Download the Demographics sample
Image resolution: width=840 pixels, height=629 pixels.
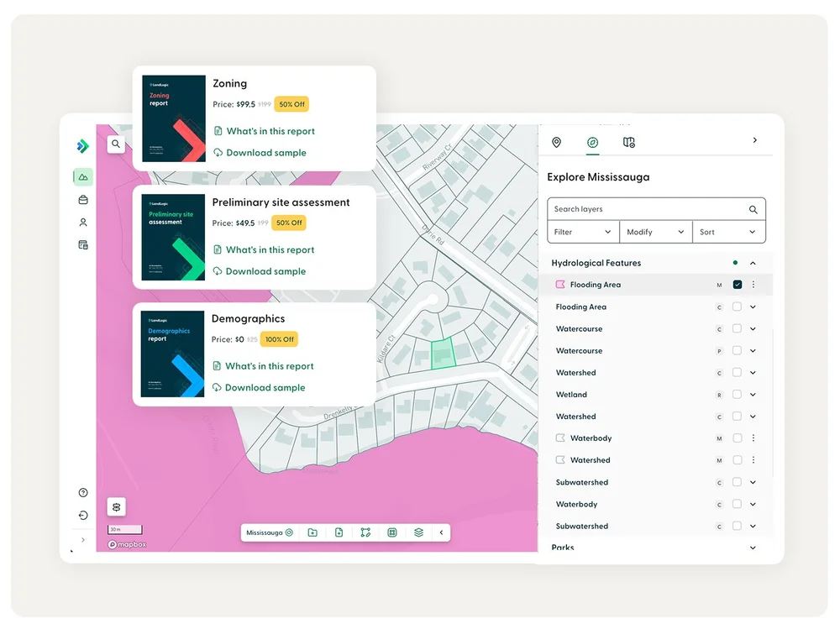[263, 387]
